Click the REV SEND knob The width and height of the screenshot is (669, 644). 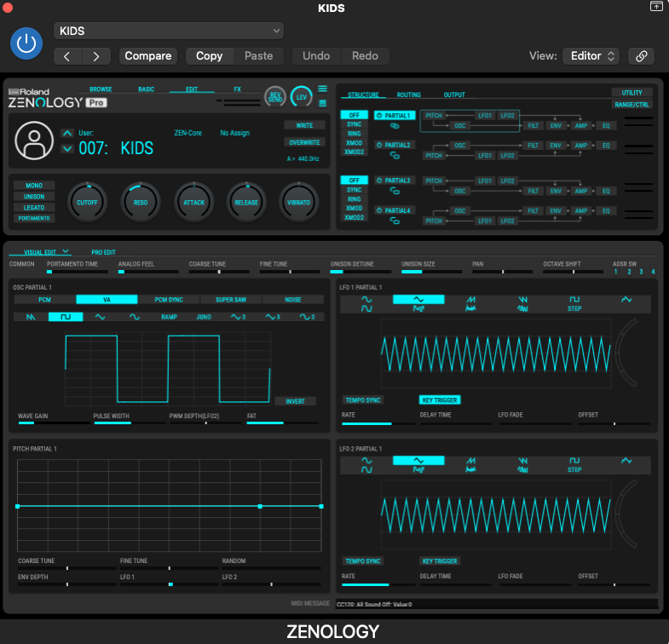click(x=275, y=97)
